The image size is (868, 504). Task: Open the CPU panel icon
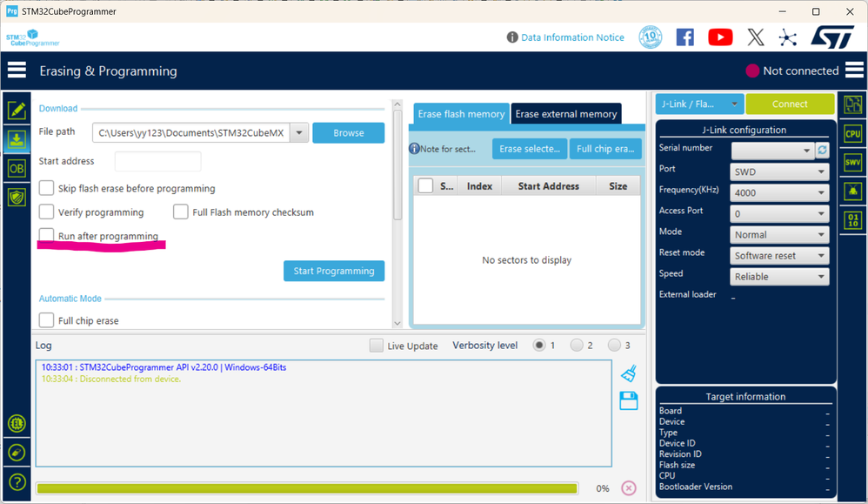[x=853, y=133]
